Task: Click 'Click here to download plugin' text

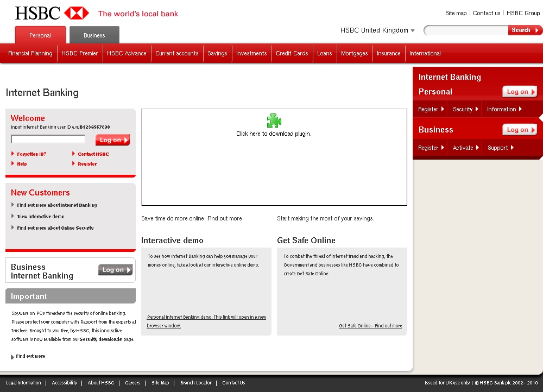Action: (x=274, y=134)
